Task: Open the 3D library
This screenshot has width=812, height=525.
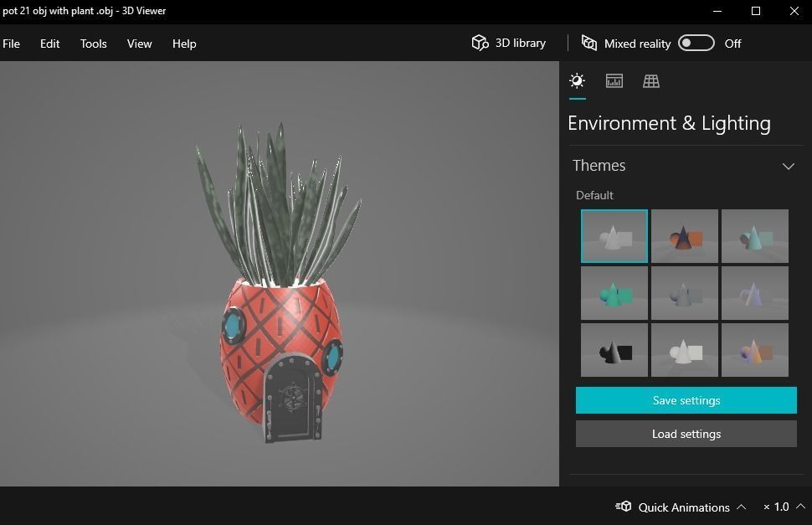Action: coord(508,43)
